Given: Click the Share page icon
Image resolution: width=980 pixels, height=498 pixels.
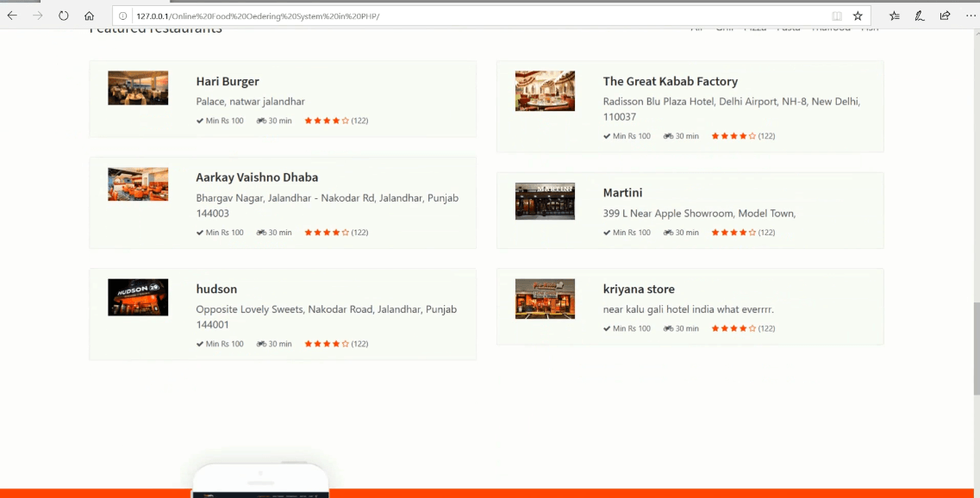Looking at the screenshot, I should click(x=945, y=16).
